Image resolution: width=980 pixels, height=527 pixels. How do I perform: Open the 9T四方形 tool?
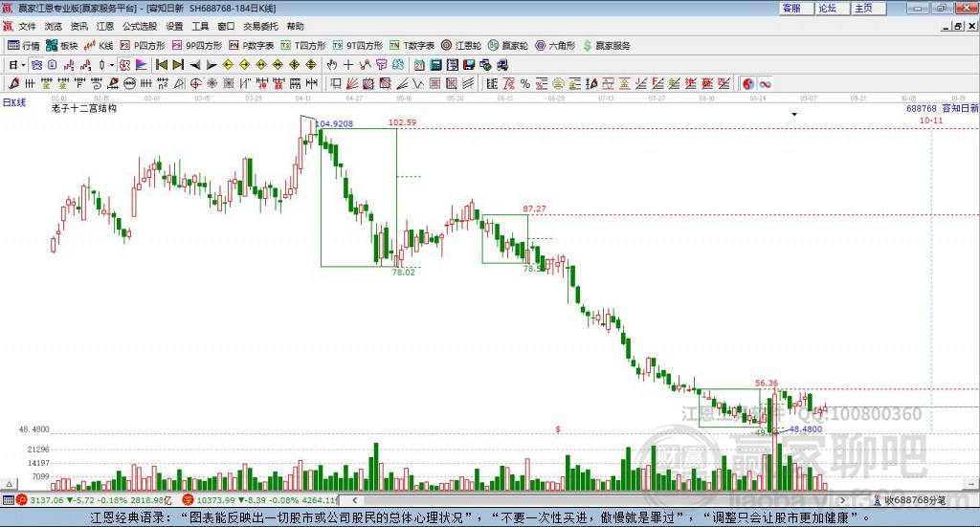(x=358, y=46)
